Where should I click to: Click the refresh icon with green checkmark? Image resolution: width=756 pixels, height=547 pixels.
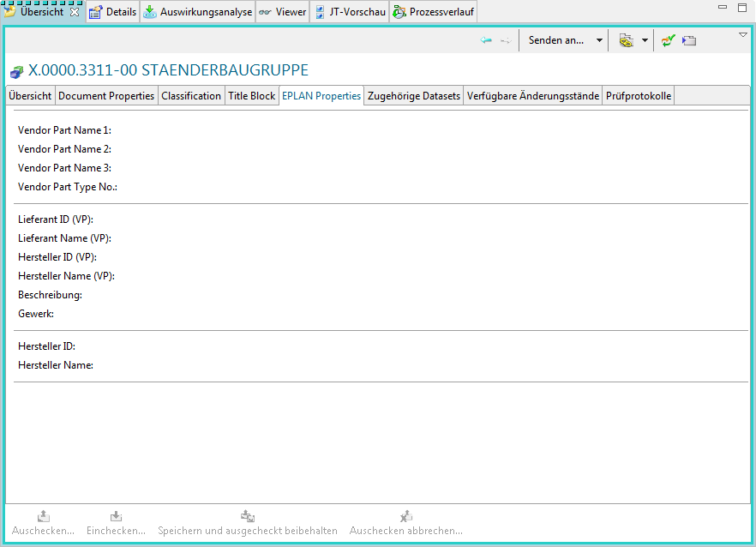click(x=669, y=40)
